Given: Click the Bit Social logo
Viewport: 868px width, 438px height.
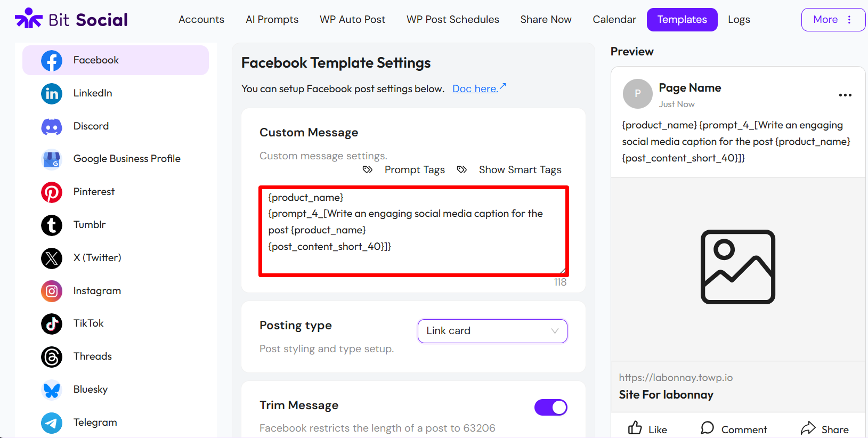Looking at the screenshot, I should coord(71,19).
